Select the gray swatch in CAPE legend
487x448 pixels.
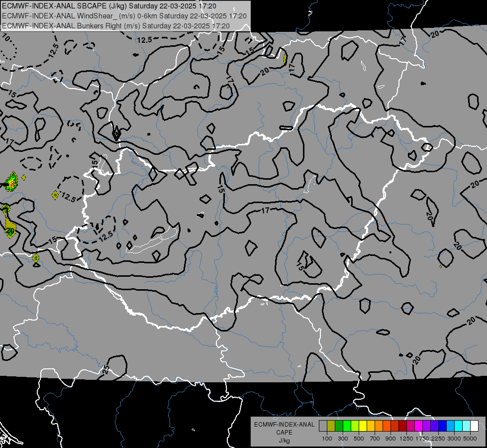coord(323,426)
